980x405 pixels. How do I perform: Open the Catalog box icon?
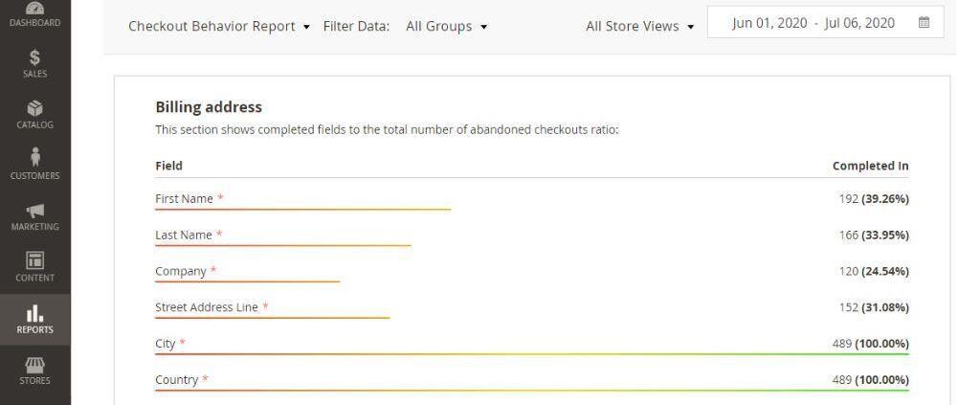point(35,108)
